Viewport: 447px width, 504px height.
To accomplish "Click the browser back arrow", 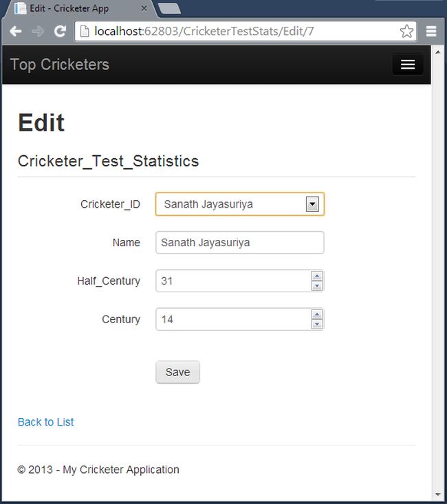I will pyautogui.click(x=15, y=32).
